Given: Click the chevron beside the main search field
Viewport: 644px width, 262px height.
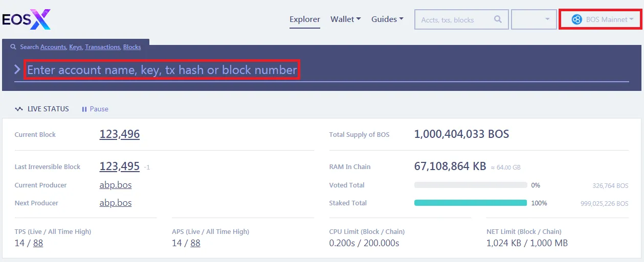Looking at the screenshot, I should point(17,69).
